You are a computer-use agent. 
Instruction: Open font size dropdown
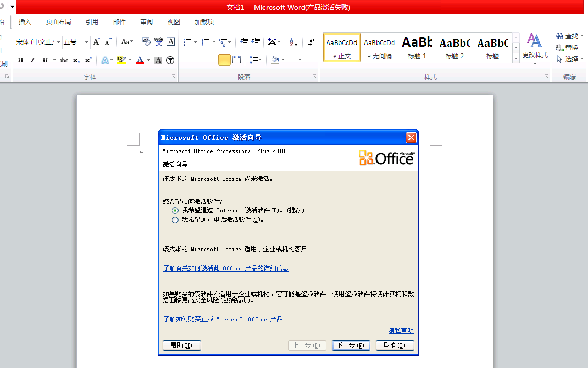coord(86,42)
